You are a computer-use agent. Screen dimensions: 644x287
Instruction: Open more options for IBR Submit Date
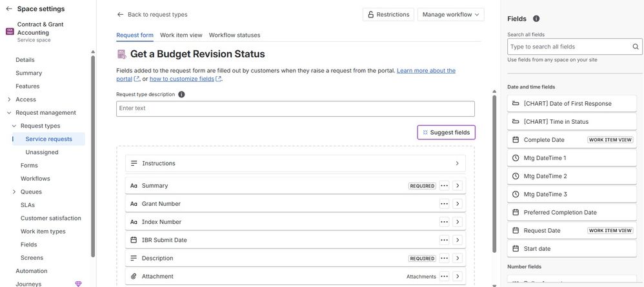click(444, 240)
